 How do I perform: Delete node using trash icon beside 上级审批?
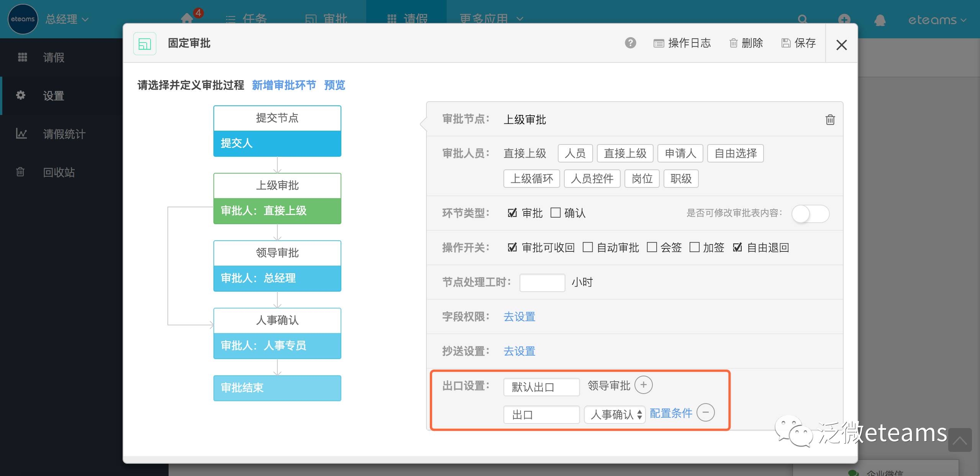[830, 120]
